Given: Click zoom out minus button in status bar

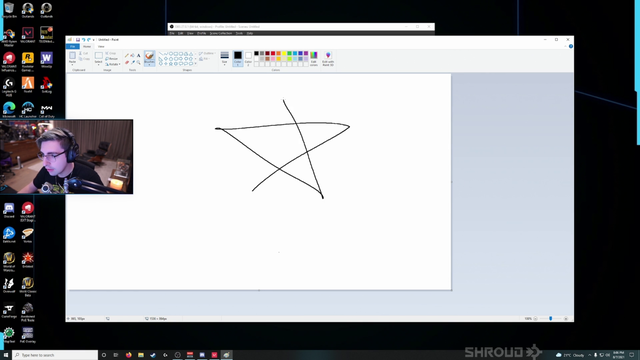Looking at the screenshot, I should (536, 318).
